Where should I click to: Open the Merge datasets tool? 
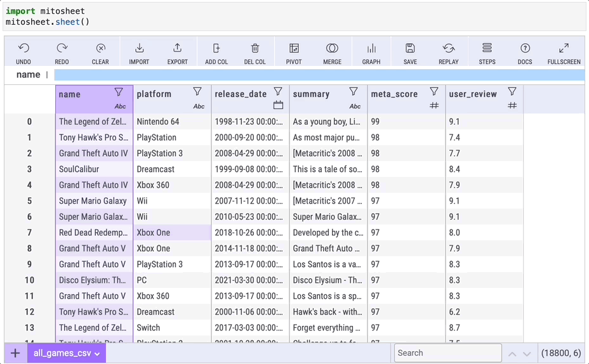tap(332, 49)
